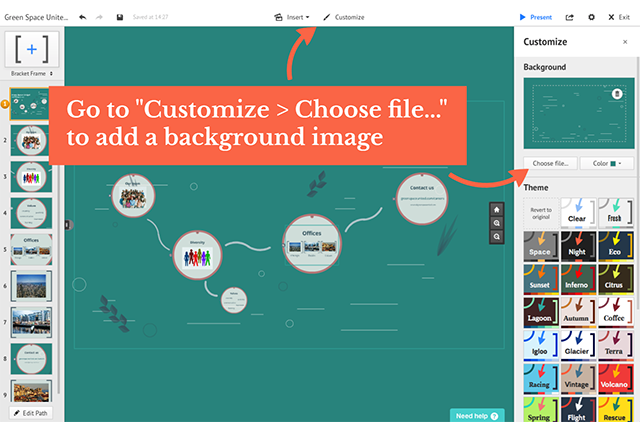
Task: Open the Insert dropdown menu
Action: (292, 17)
